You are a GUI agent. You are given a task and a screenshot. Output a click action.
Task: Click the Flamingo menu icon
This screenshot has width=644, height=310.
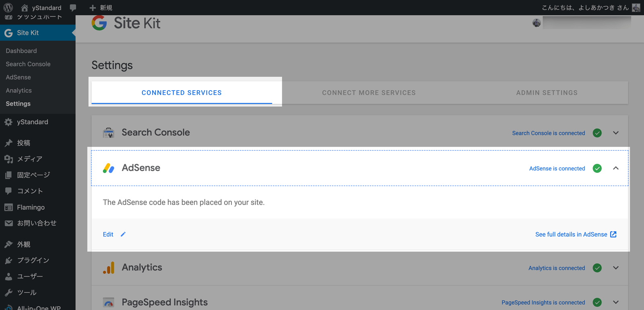click(8, 207)
